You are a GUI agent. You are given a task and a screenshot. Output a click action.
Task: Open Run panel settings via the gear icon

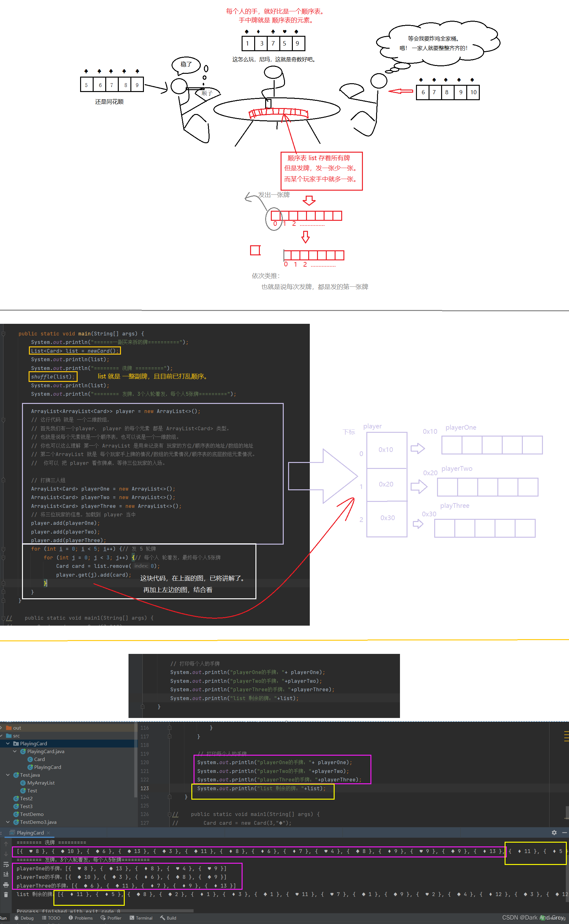(554, 833)
